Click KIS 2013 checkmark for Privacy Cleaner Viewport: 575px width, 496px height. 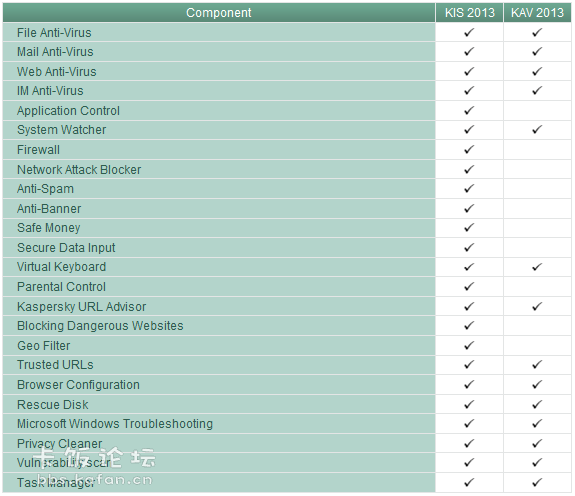point(469,444)
